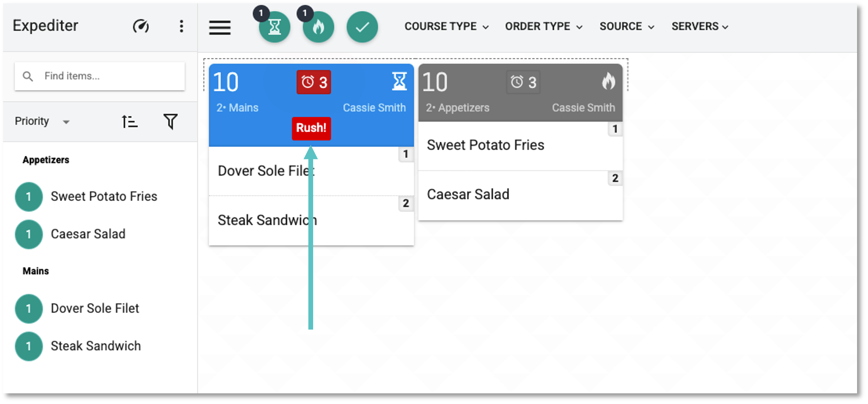Click the red alarm timer badge

coord(314,82)
